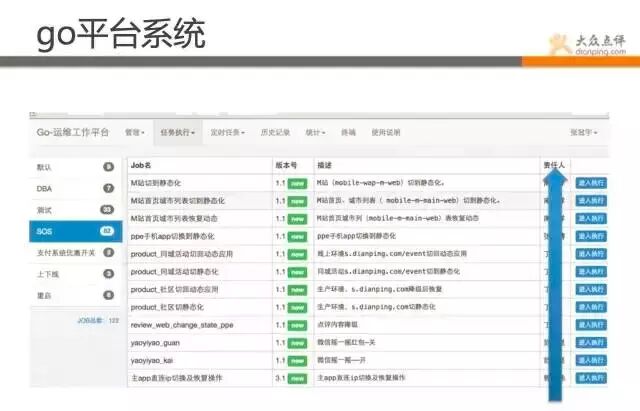The image size is (640, 411).
Task: Click description containing mobile-wap-m-web
Action: pos(381,182)
